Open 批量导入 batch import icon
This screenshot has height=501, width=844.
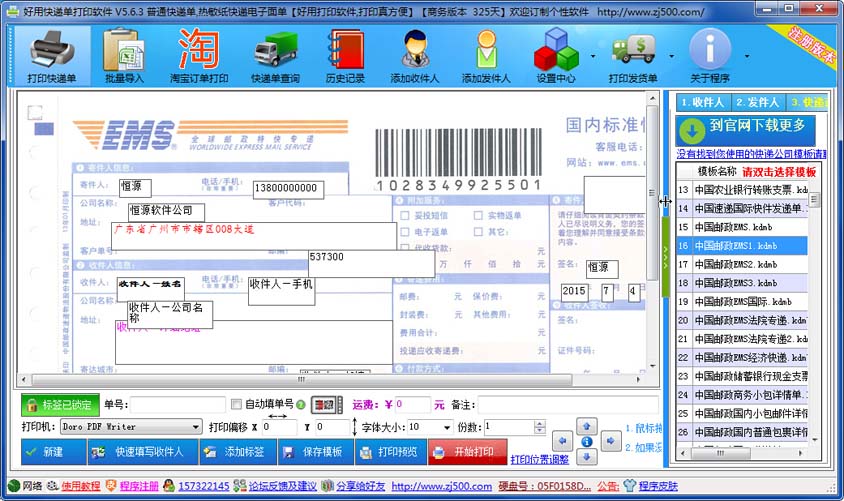click(124, 57)
